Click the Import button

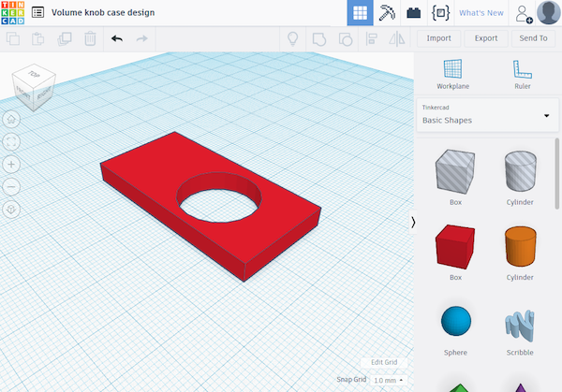[x=439, y=38]
